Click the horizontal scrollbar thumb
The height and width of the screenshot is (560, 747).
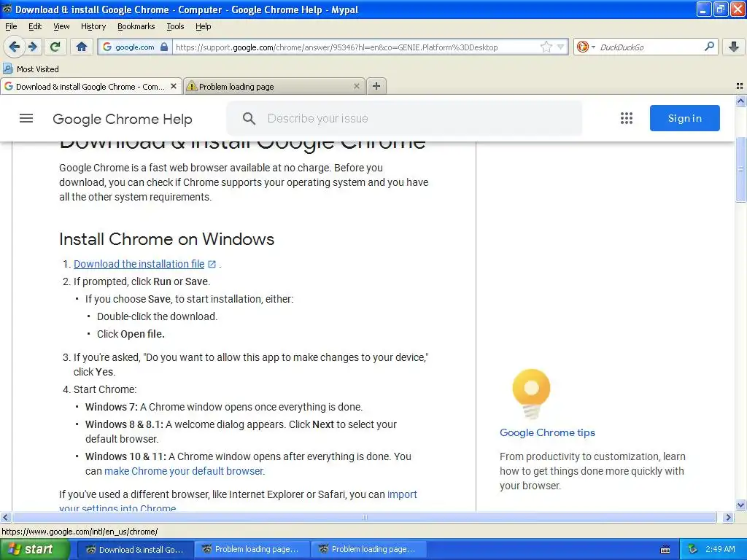click(365, 517)
